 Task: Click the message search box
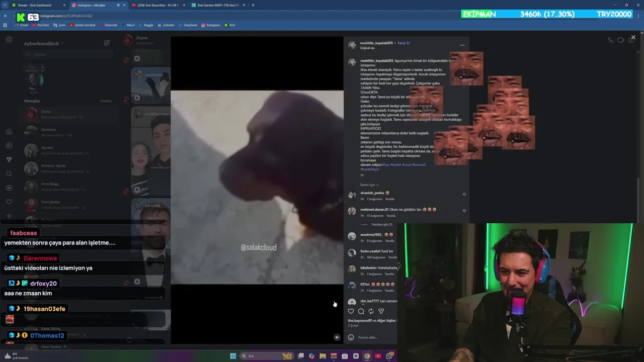tap(68, 54)
